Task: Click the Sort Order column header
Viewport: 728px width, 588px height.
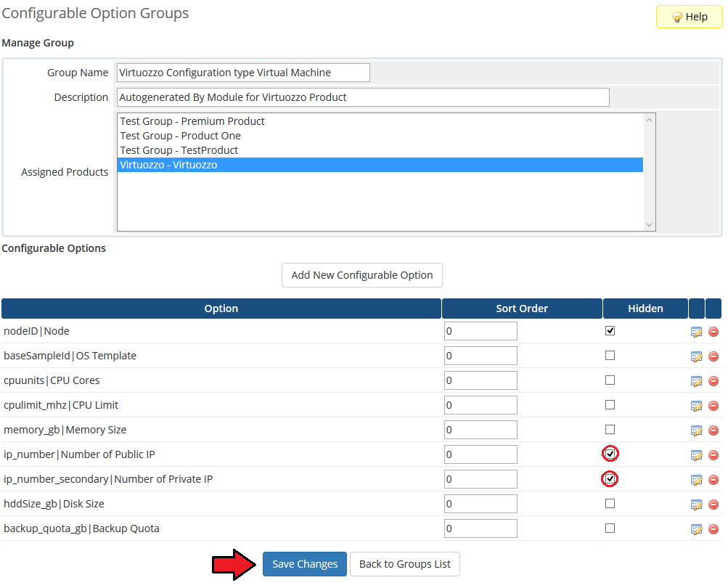Action: tap(522, 309)
